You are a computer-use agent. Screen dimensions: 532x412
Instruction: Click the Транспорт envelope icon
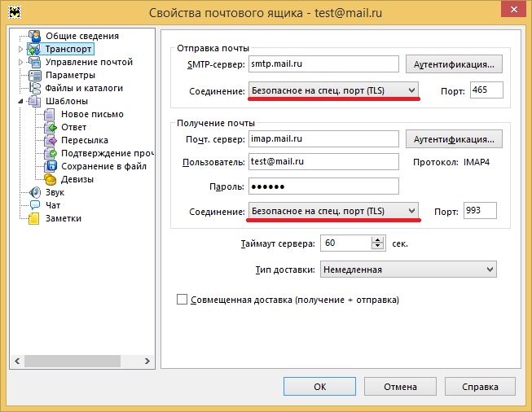(34, 49)
